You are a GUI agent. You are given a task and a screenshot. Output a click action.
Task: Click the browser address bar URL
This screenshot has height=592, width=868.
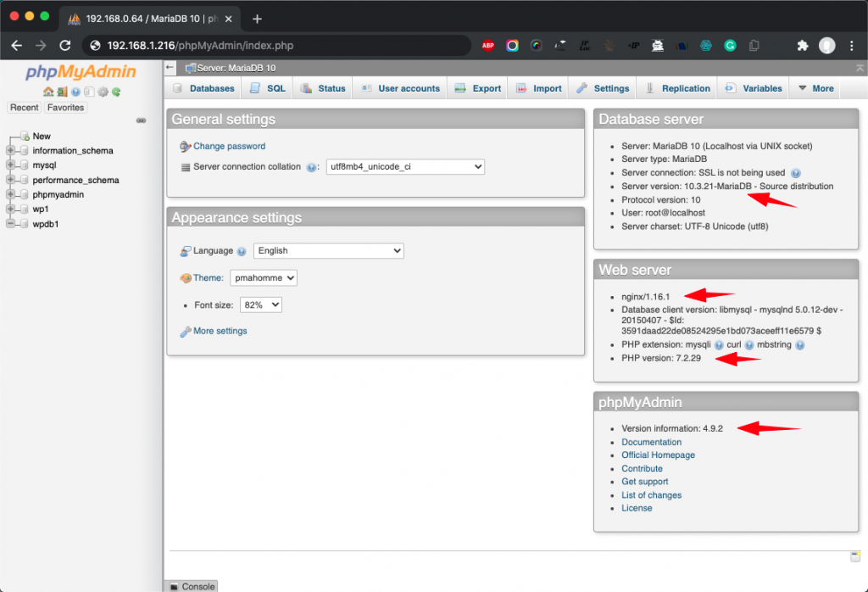pyautogui.click(x=200, y=46)
